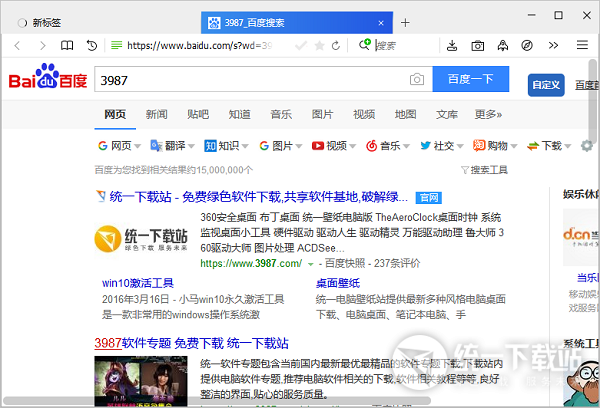Switch to the 新闻 search tab
Image resolution: width=600 pixels, height=408 pixels.
156,114
